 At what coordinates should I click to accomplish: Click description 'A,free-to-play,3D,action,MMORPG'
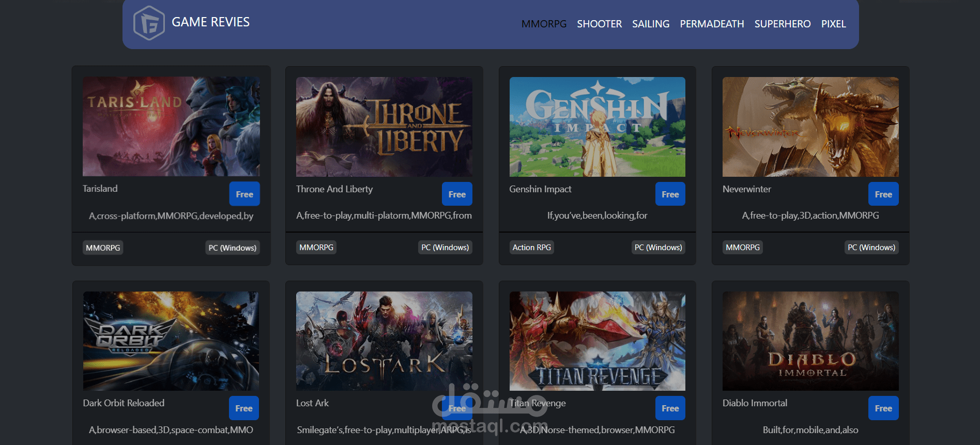point(810,216)
